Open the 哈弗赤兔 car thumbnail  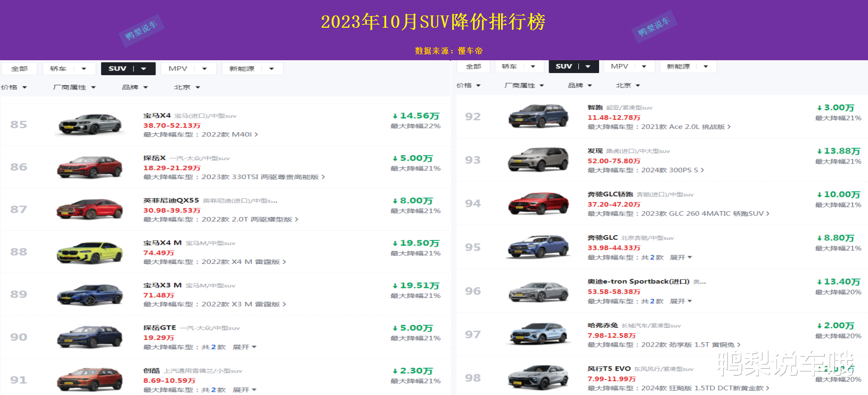point(538,334)
